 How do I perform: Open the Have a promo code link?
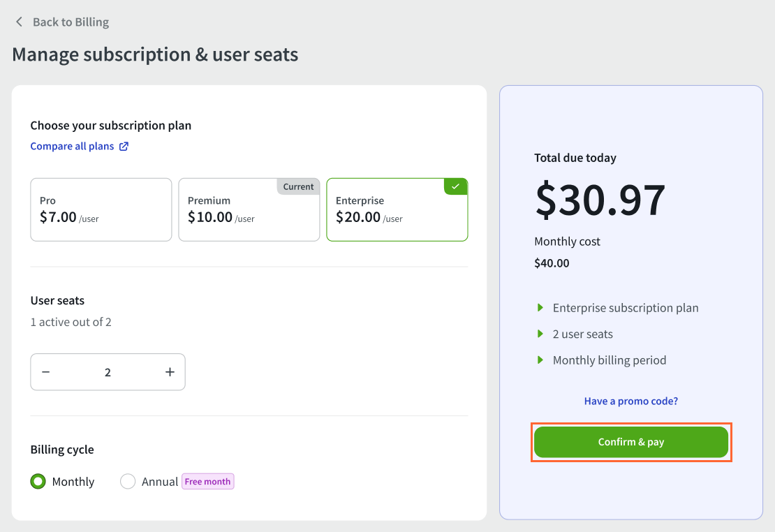[x=630, y=401]
